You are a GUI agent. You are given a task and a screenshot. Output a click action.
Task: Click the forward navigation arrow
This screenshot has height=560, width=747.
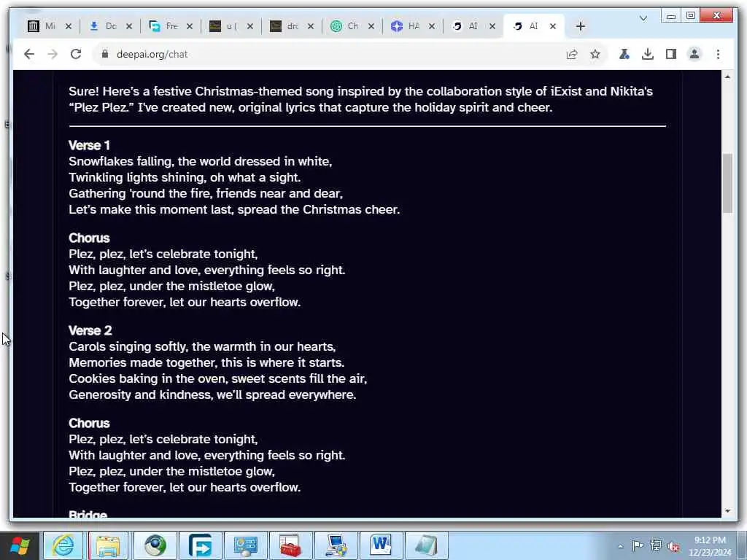[53, 54]
